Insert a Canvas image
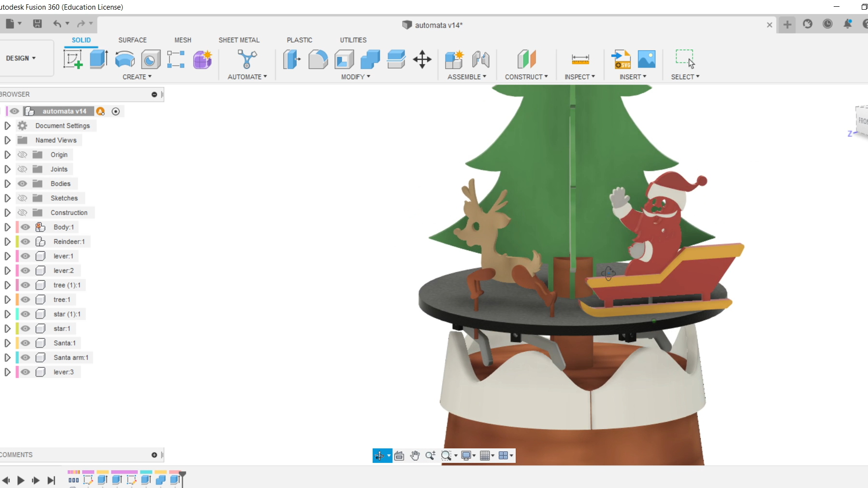 tap(646, 59)
